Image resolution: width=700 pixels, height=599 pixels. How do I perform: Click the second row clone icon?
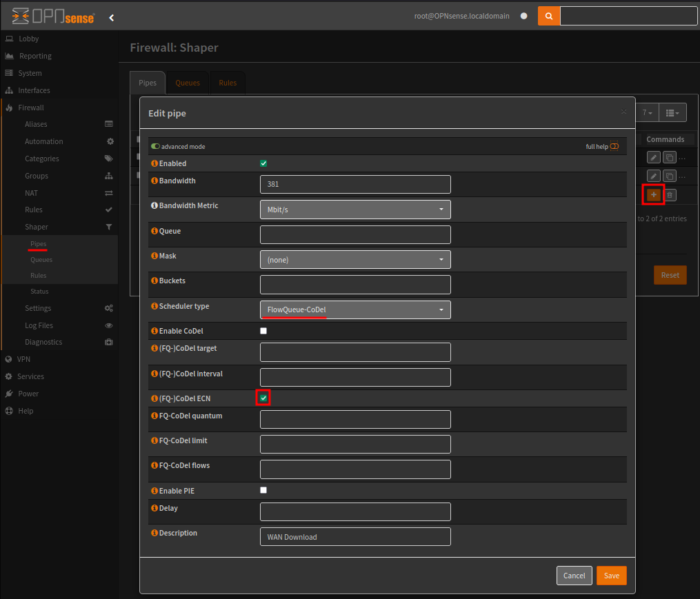670,176
